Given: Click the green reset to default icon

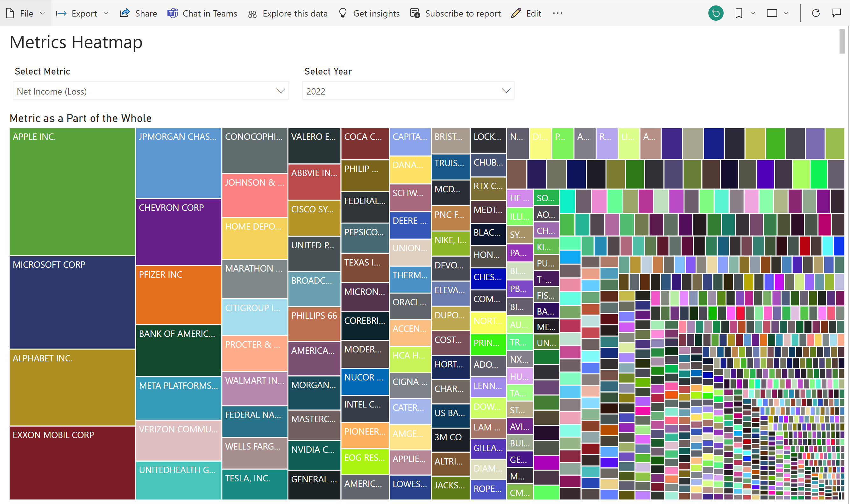Looking at the screenshot, I should click(716, 13).
